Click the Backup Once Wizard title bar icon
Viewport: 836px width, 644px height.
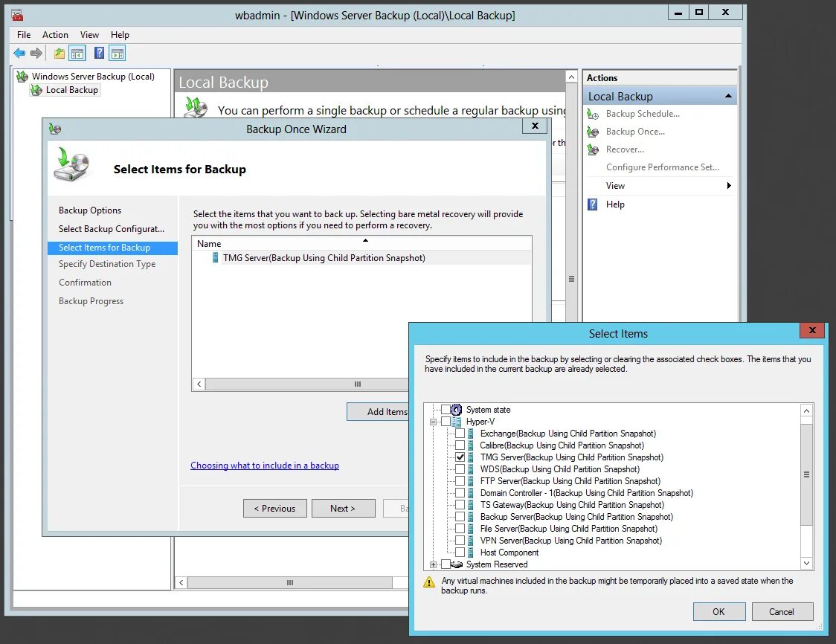[55, 129]
